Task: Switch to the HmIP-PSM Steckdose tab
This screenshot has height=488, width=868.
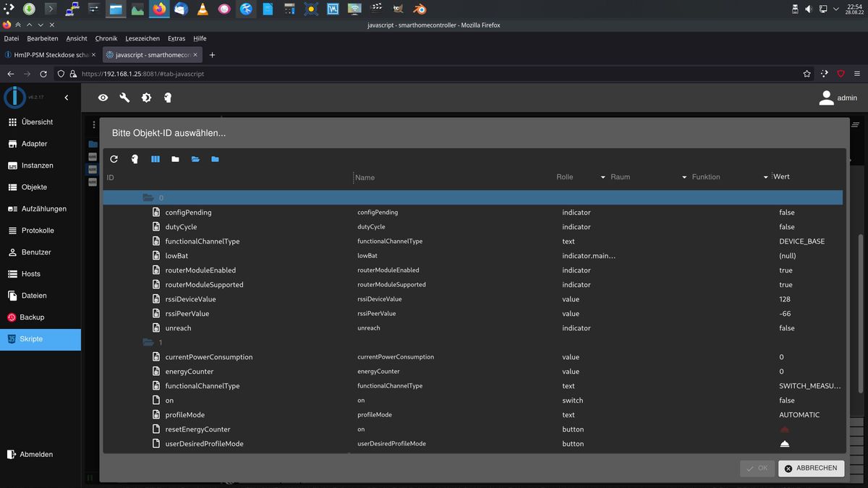Action: 50,55
